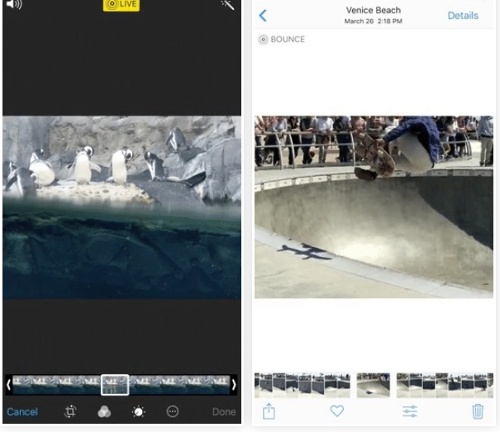Open the color filters icon
Image resolution: width=500 pixels, height=432 pixels.
104,412
